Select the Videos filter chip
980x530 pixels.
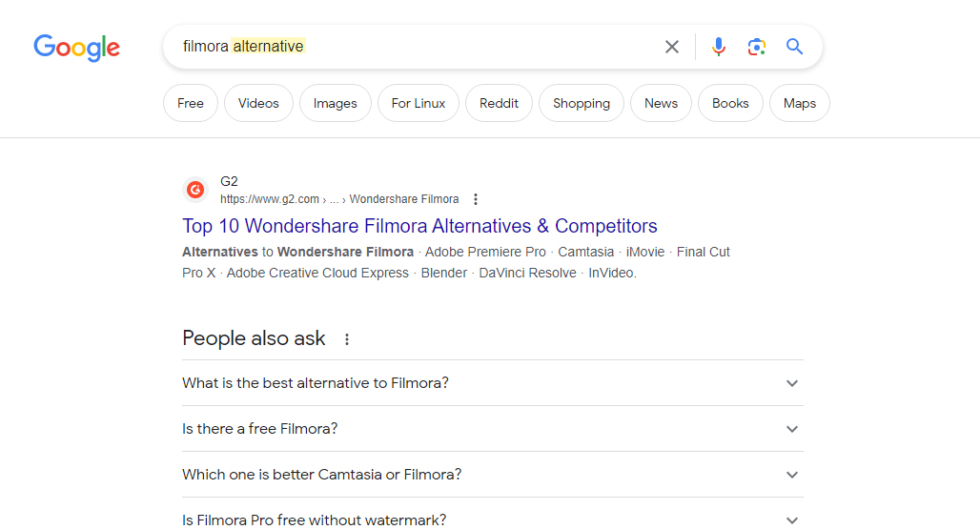[258, 103]
